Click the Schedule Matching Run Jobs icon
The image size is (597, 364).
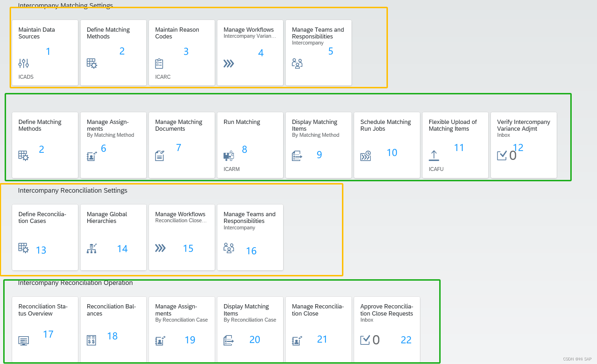[x=365, y=156]
